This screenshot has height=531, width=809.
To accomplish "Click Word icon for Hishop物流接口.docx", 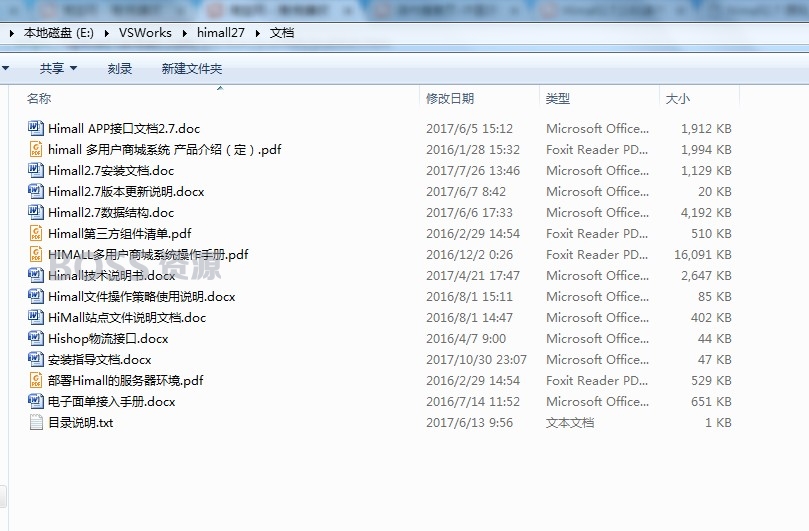I will pyautogui.click(x=36, y=338).
